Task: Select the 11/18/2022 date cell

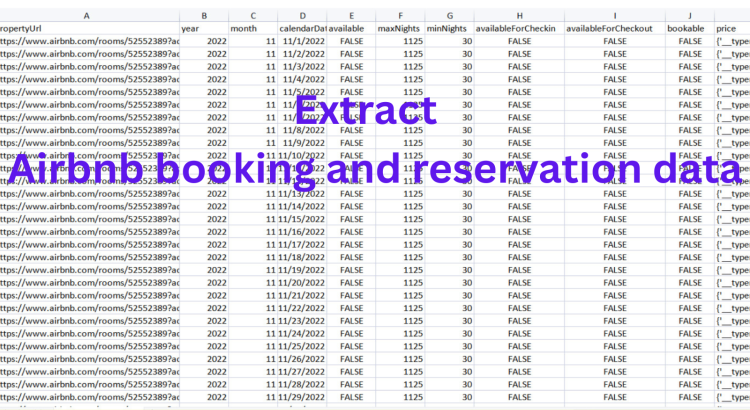Action: [x=302, y=257]
